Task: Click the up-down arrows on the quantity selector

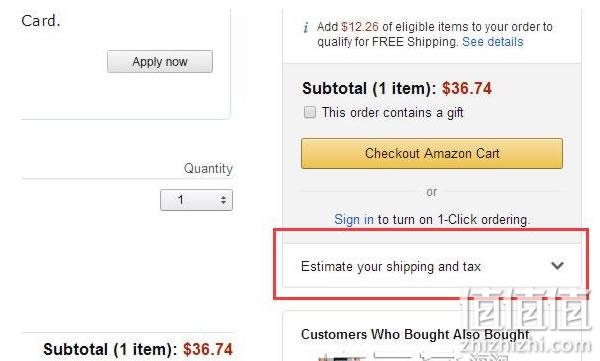Action: click(223, 200)
